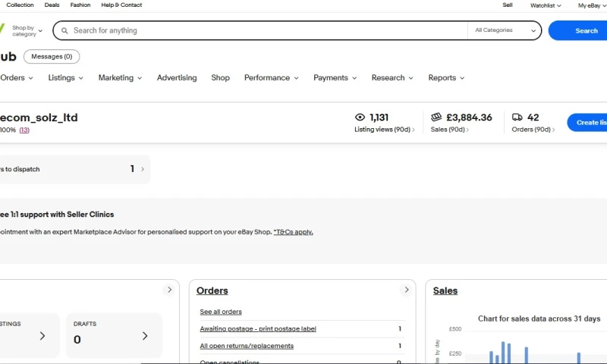Open Help & Contact link
This screenshot has height=364, width=607.
[x=121, y=5]
